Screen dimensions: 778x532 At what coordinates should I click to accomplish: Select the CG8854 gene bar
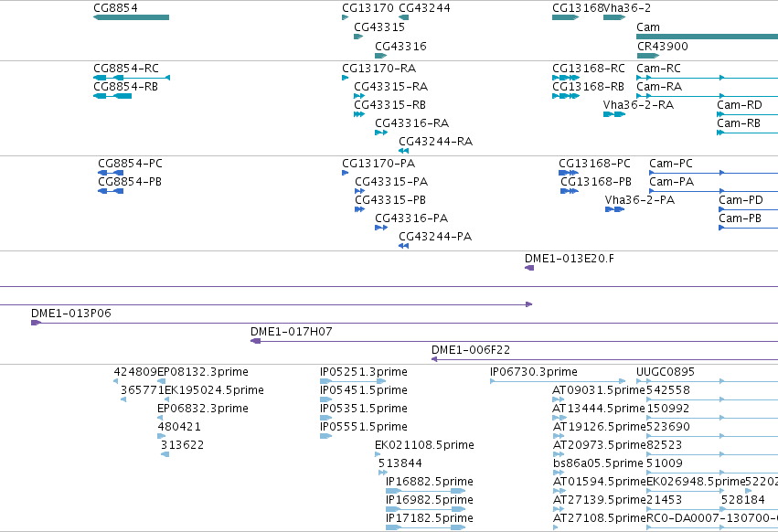[x=131, y=17]
